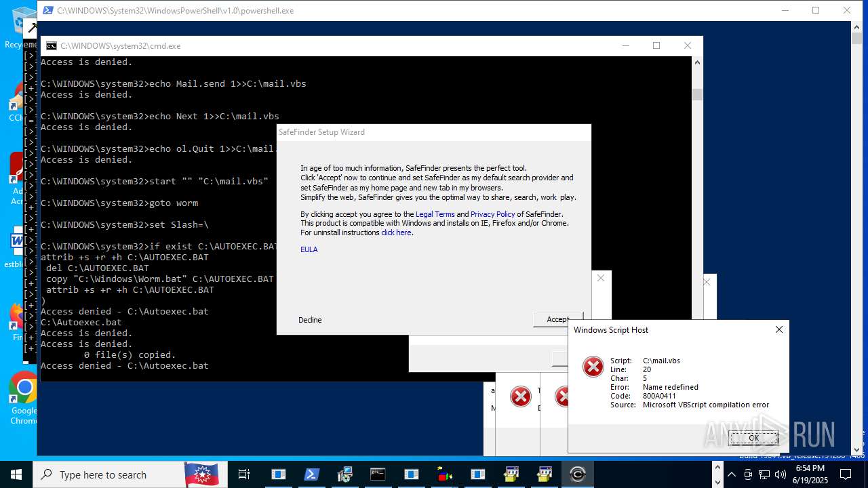Select the Google Chrome desktop shortcut

[24, 399]
